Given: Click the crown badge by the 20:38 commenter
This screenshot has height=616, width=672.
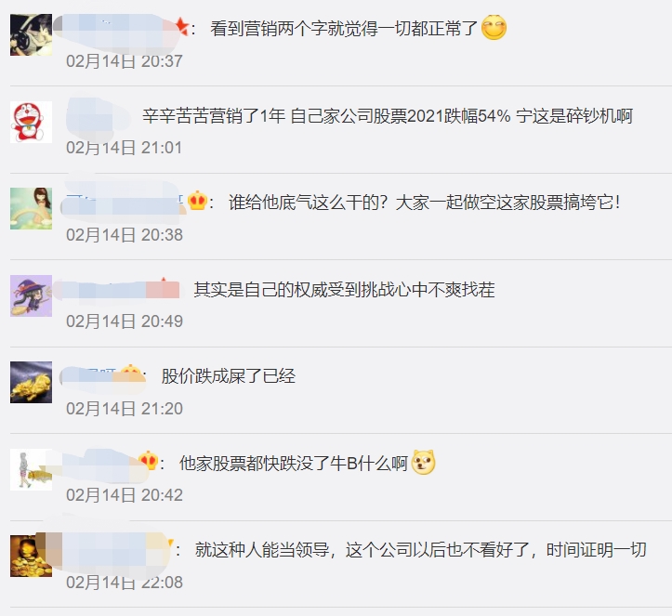Looking at the screenshot, I should pos(197,201).
